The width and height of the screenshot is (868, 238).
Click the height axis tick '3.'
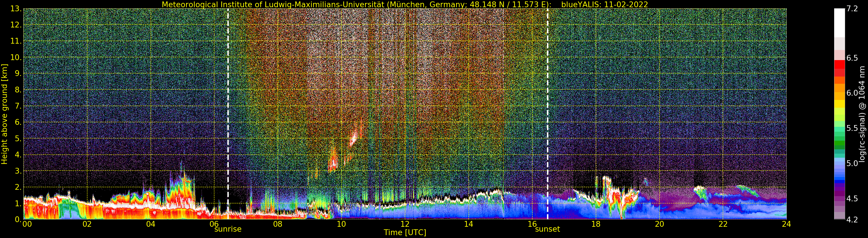[18, 171]
